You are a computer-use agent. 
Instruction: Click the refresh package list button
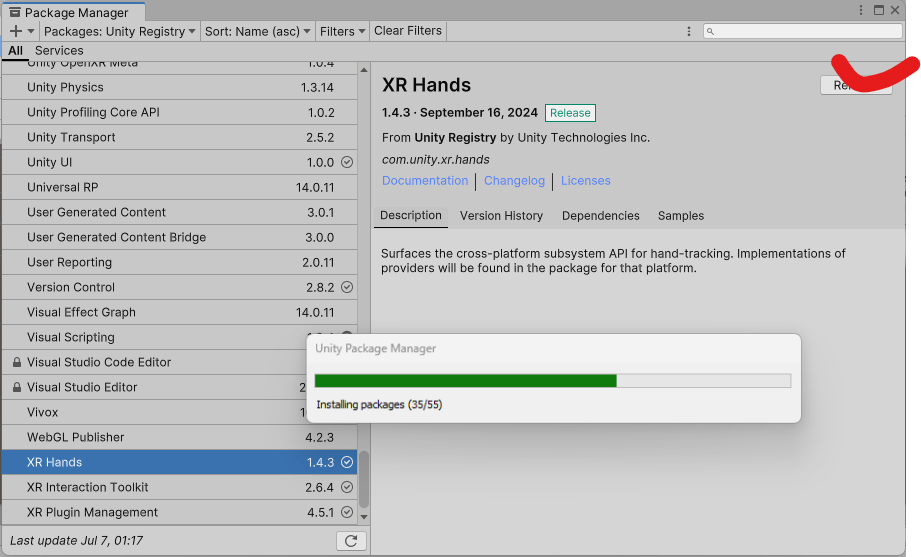(351, 541)
